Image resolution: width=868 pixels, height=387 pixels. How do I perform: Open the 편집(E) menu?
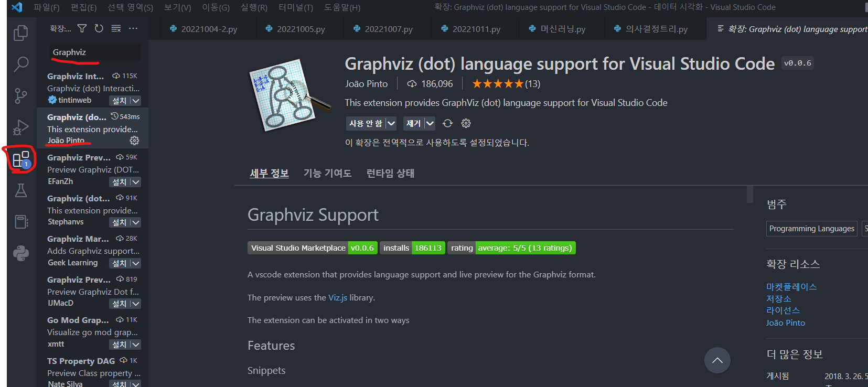(84, 7)
